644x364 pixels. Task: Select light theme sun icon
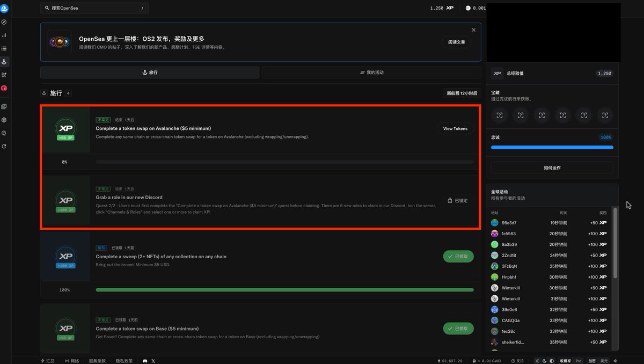(x=536, y=361)
